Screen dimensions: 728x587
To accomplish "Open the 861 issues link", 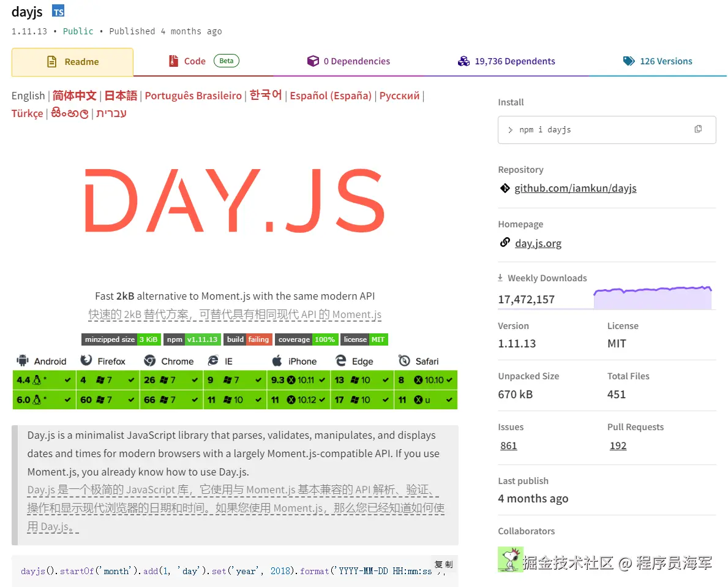I will [508, 445].
